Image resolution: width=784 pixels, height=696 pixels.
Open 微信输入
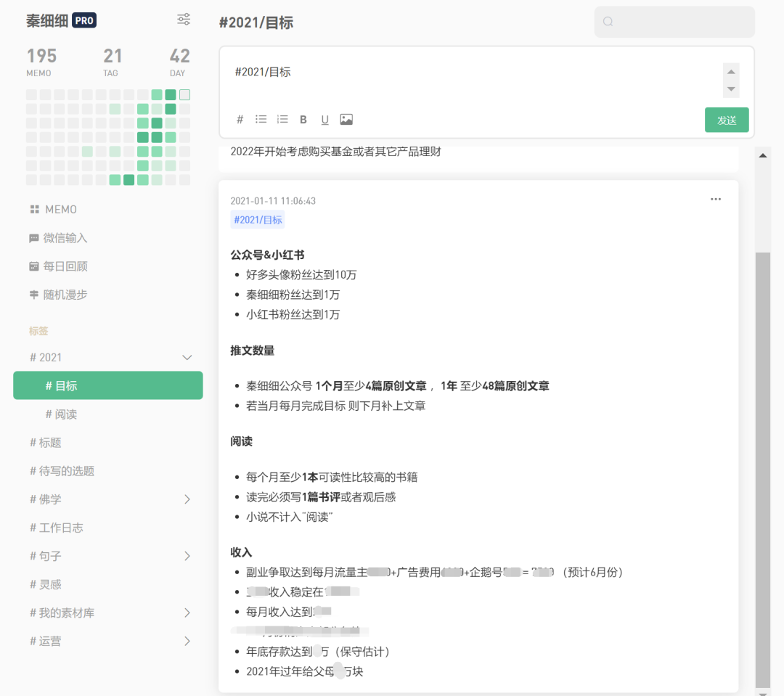point(59,238)
